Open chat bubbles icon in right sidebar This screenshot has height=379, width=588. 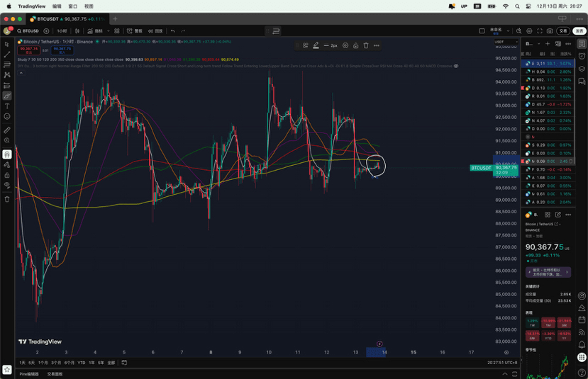point(582,81)
